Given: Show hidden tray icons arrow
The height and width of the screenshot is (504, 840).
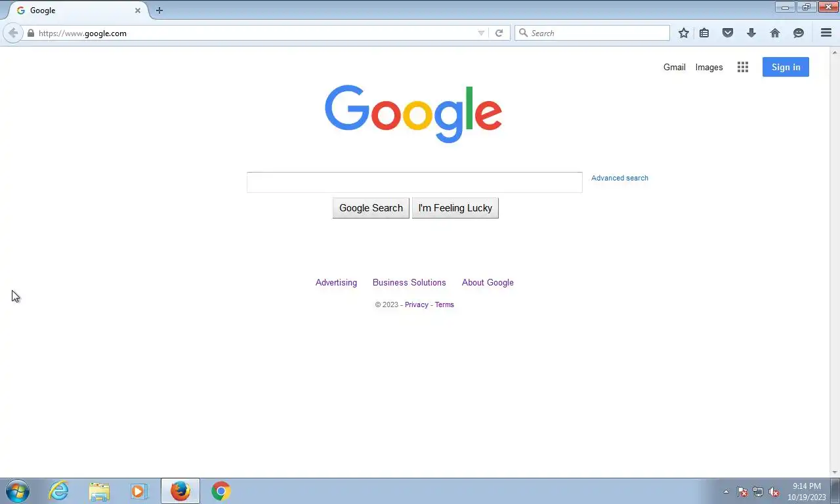Looking at the screenshot, I should (x=726, y=492).
